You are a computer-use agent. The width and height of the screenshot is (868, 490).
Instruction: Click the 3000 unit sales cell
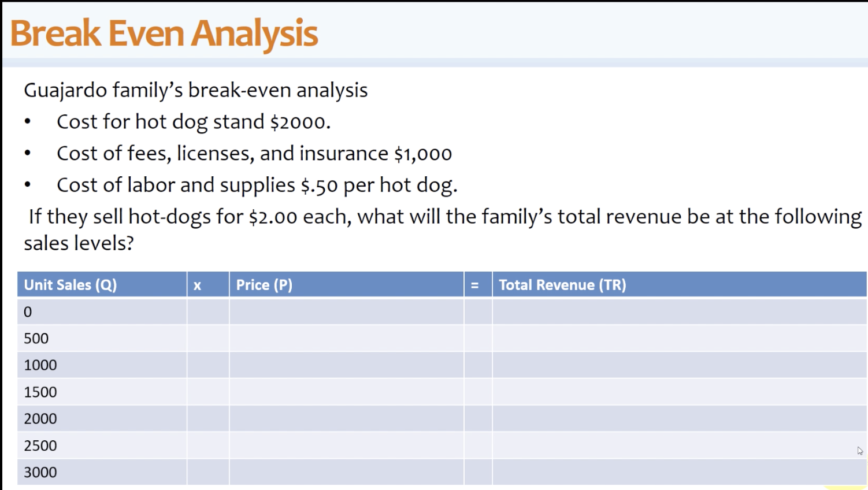[39, 472]
